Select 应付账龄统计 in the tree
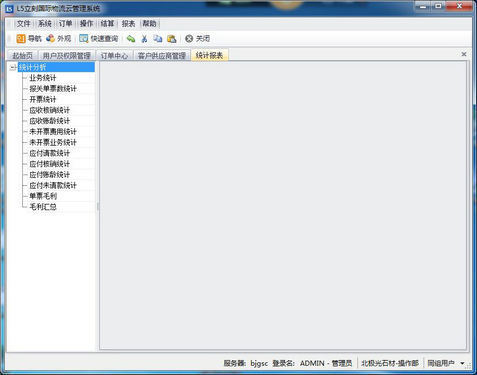 point(50,175)
